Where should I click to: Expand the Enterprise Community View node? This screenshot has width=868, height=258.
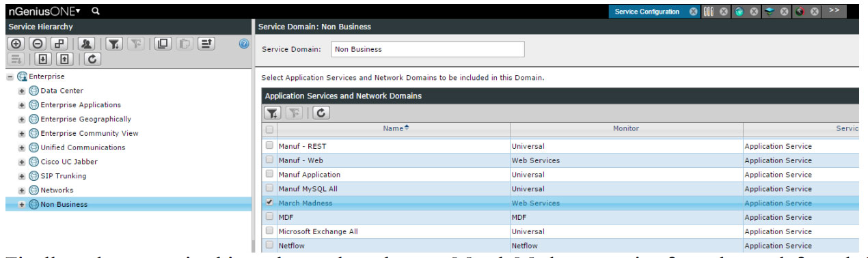22,134
